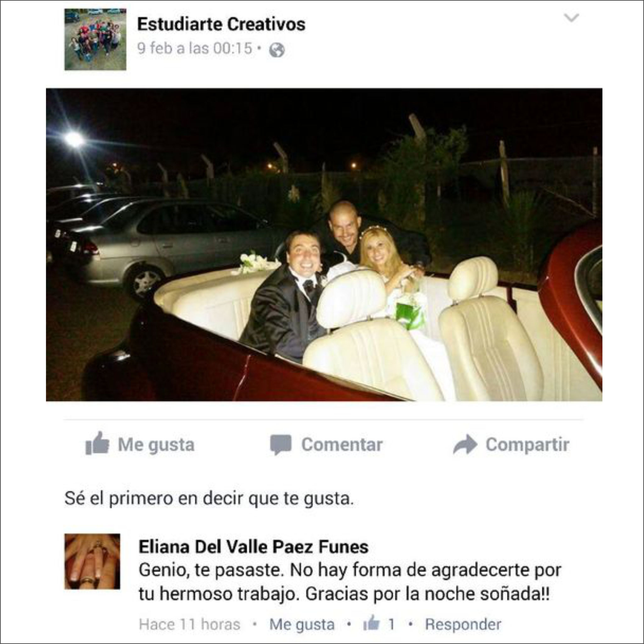Click Responder under Eliana's comment

pos(463,624)
